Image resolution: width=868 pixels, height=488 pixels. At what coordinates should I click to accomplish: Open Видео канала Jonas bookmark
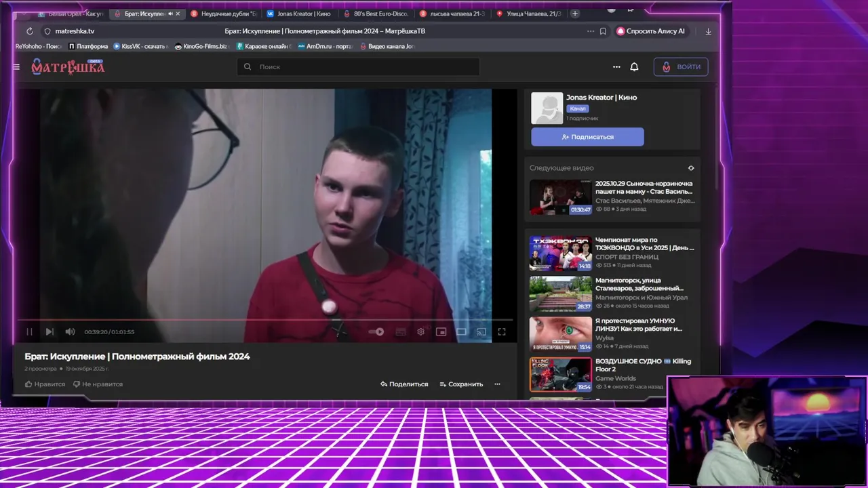pyautogui.click(x=387, y=46)
